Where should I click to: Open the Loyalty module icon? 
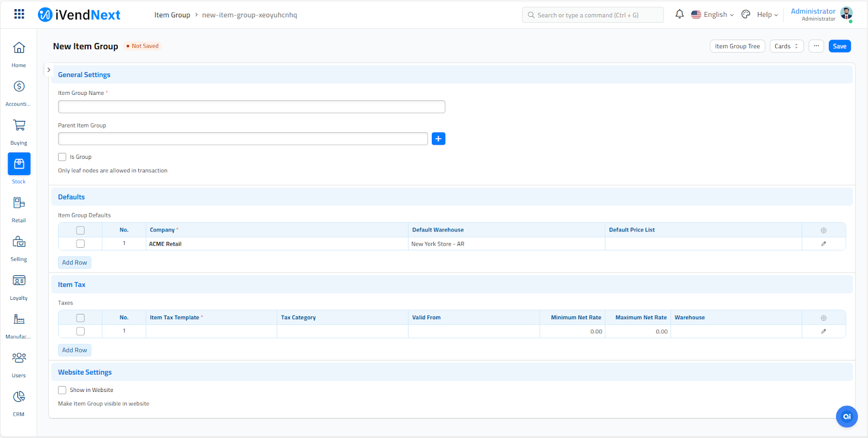[x=19, y=281]
